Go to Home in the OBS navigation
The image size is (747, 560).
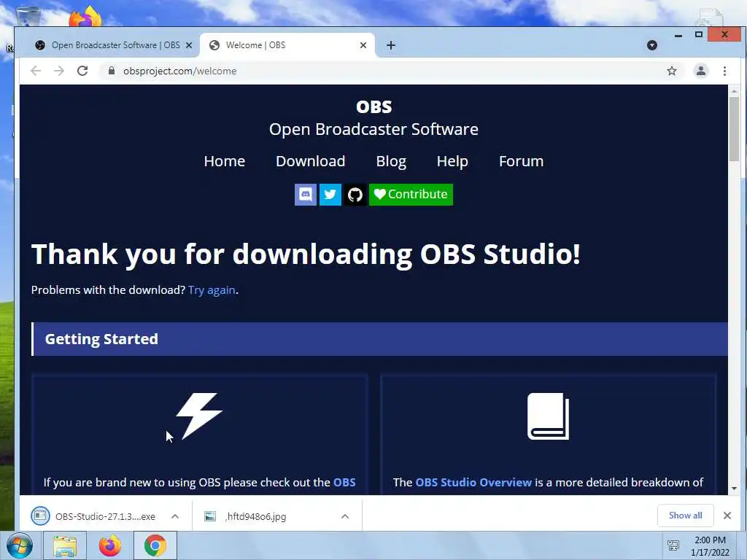[x=225, y=161]
